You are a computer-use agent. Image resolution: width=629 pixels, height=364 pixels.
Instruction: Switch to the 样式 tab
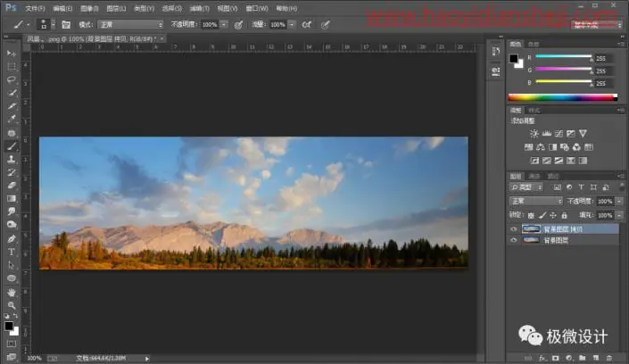534,111
